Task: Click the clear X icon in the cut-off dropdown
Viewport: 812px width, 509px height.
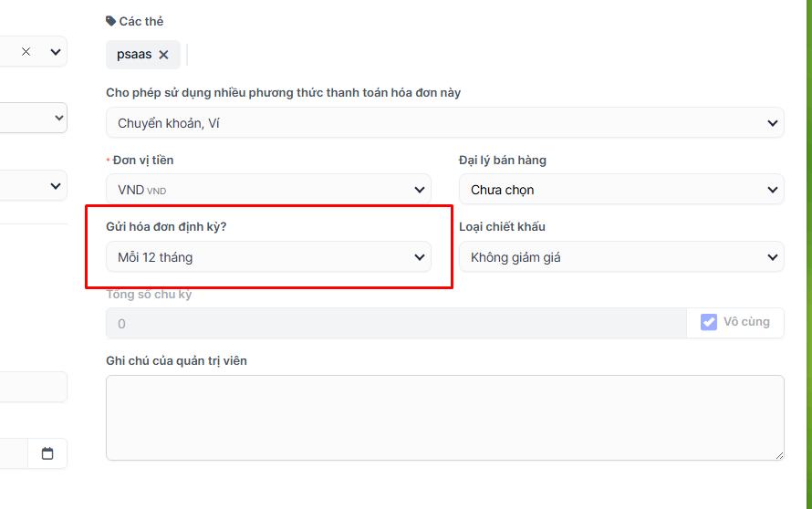Action: tap(26, 52)
